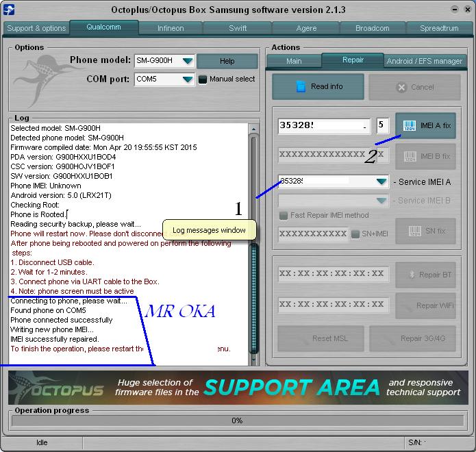Click the log scrollbar up arrow
The height and width of the screenshot is (452, 476).
tap(254, 129)
